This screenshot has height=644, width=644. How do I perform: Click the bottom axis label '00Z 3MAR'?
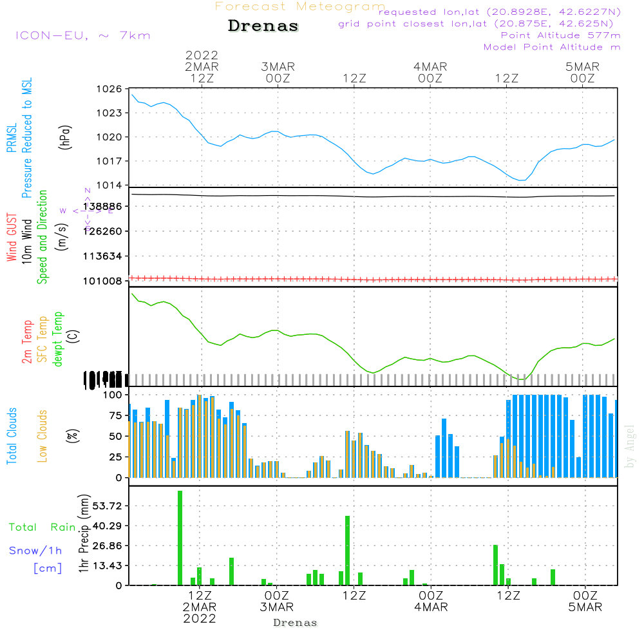tap(276, 601)
